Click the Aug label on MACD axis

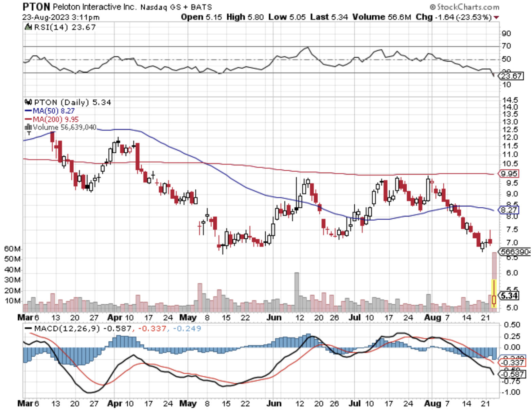(x=432, y=404)
